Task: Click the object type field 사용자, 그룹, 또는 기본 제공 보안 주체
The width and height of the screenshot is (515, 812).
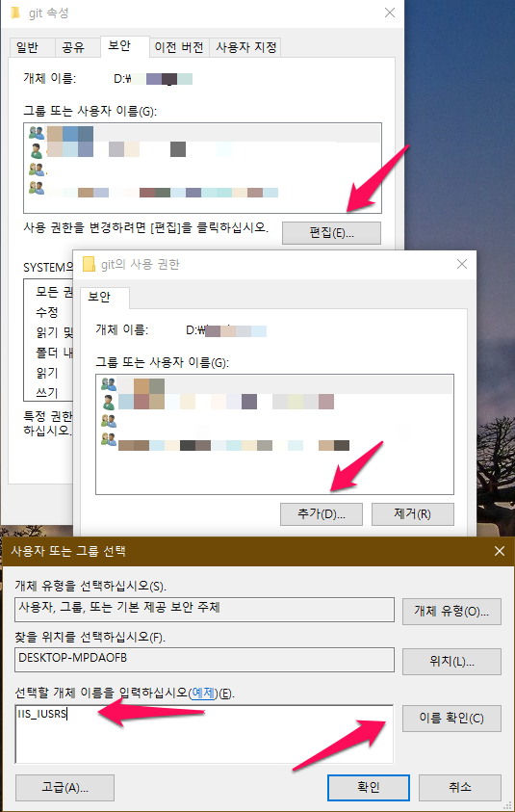Action: pyautogui.click(x=204, y=609)
